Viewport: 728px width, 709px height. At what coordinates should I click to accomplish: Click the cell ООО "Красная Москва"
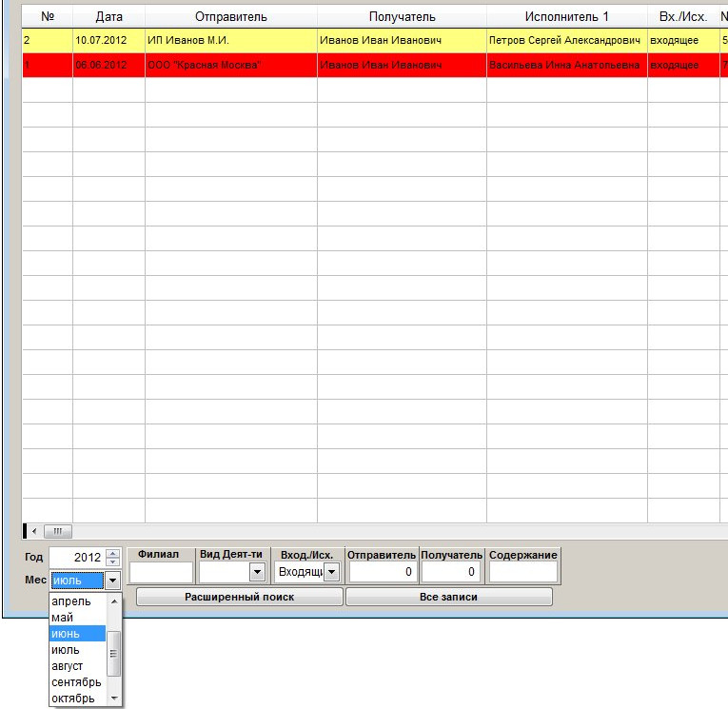231,65
